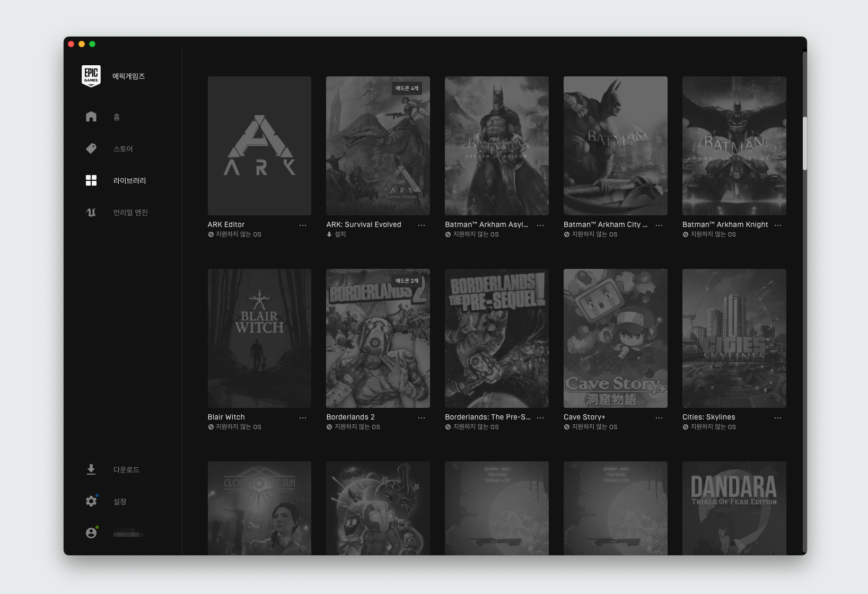Select the Library grid icon

(91, 180)
